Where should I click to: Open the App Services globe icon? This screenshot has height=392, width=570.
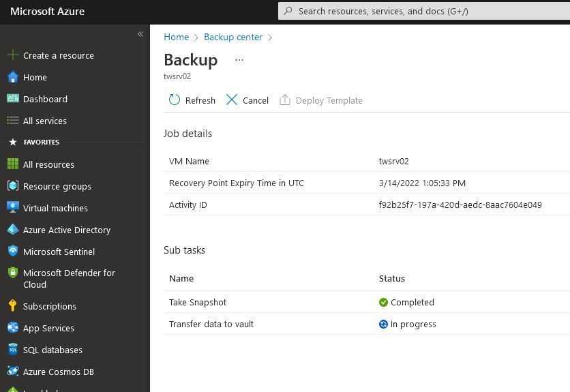click(13, 327)
